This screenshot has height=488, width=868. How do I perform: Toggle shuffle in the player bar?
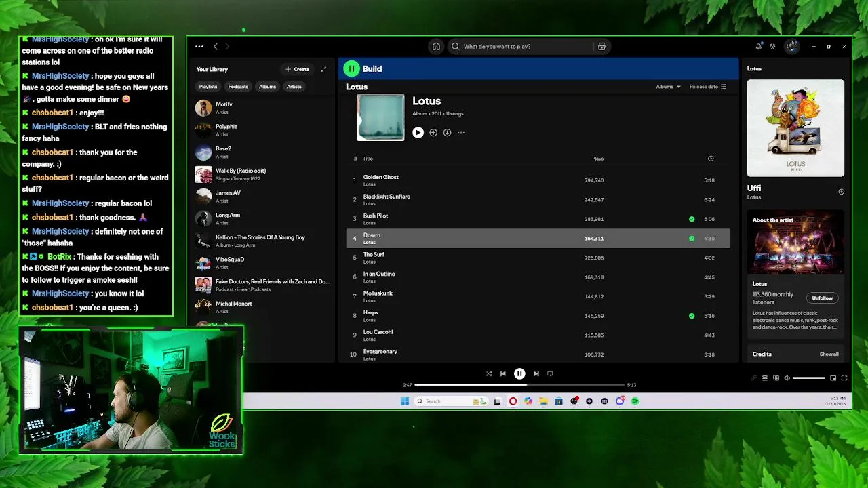coord(489,373)
